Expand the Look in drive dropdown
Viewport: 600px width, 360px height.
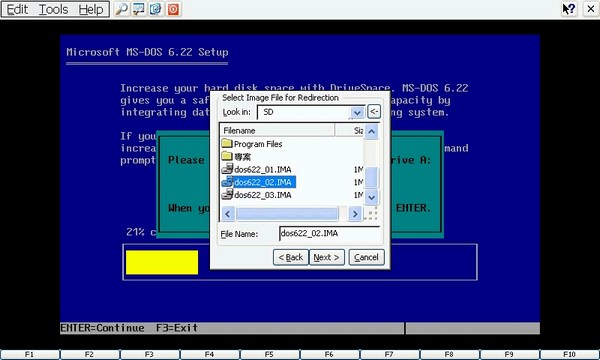click(357, 112)
